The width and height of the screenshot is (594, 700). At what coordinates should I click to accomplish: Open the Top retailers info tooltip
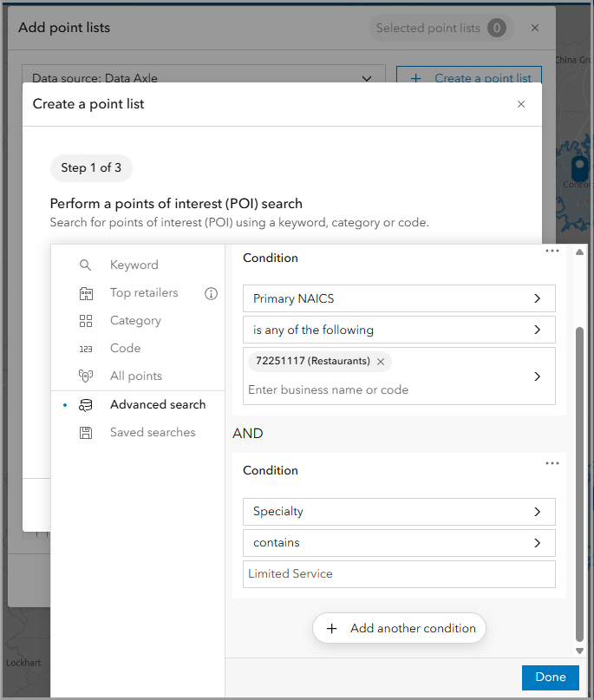pos(211,293)
